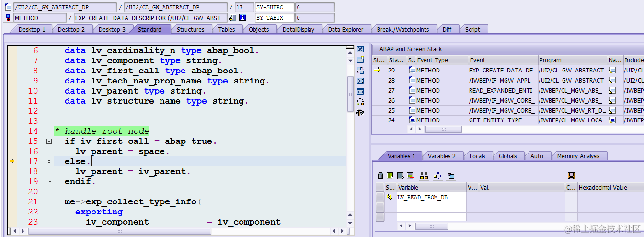Click right scroll arrow under Variables table
The height and width of the screenshot is (237, 644).
[x=409, y=226]
